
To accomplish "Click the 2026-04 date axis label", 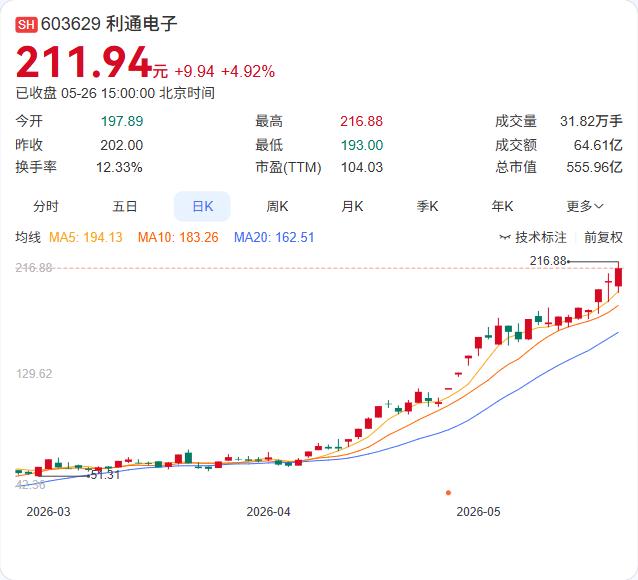I will pos(269,512).
